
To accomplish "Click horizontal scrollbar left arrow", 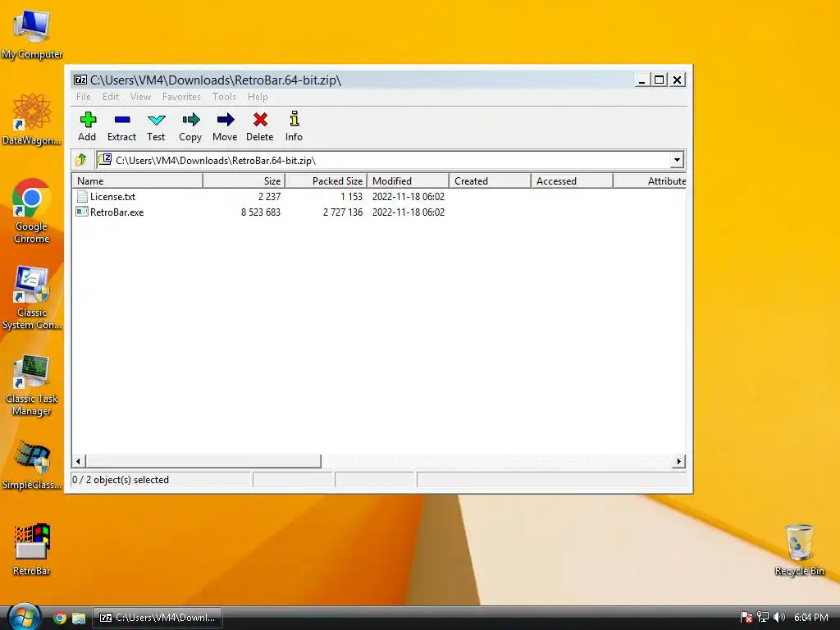I will click(x=78, y=461).
